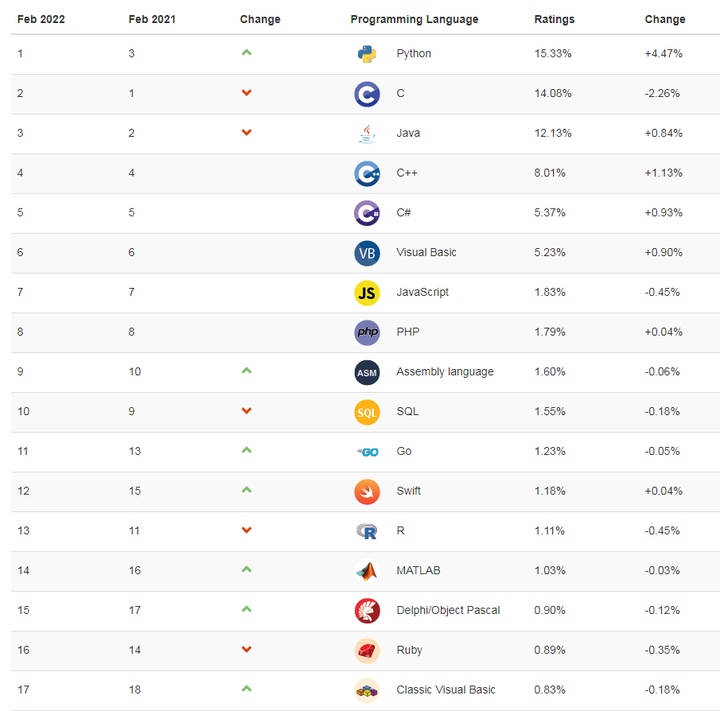Click the Programming Language column header
The height and width of the screenshot is (711, 720).
click(414, 19)
